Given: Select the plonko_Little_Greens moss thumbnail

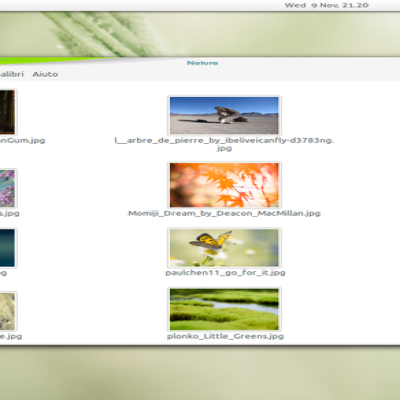Looking at the screenshot, I should tap(224, 309).
